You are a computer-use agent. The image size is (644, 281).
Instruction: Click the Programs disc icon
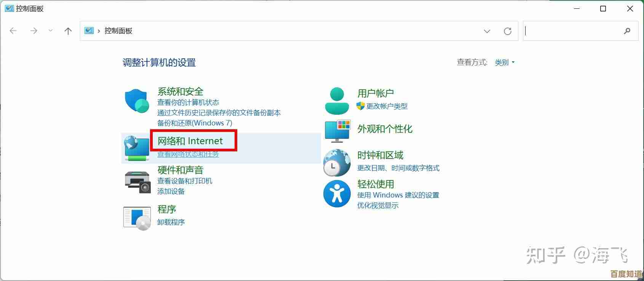click(137, 218)
